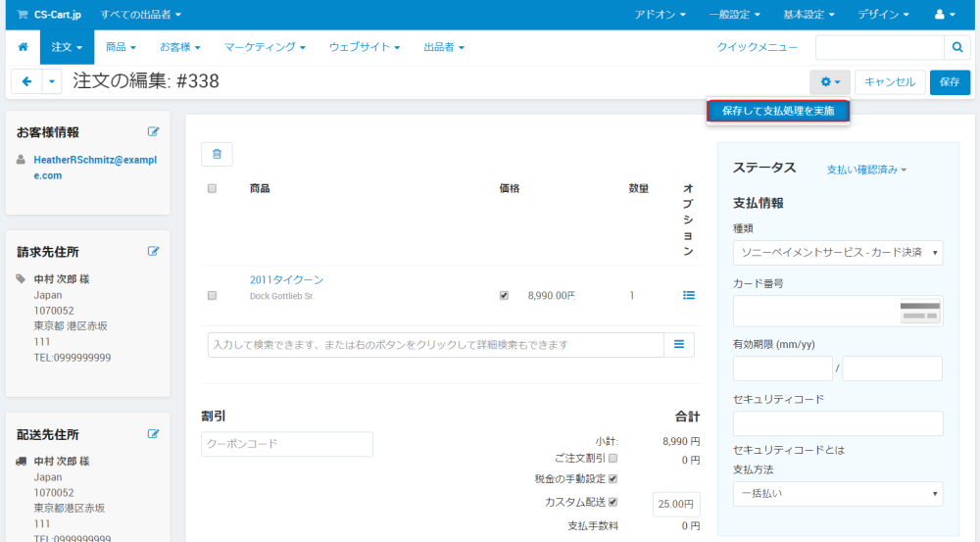Viewport: 980px width, 542px height.
Task: Open customer email HeatherRSchmitz@example.com link
Action: click(95, 168)
